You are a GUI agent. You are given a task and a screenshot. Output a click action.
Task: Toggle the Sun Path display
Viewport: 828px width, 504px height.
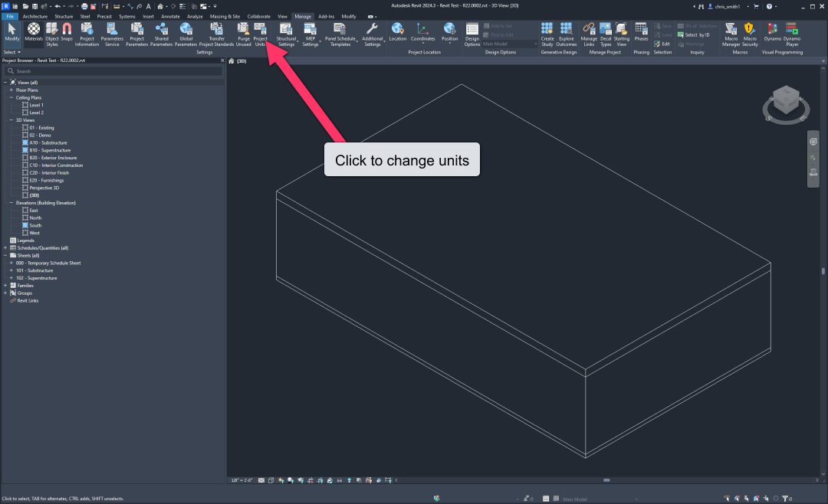280,480
